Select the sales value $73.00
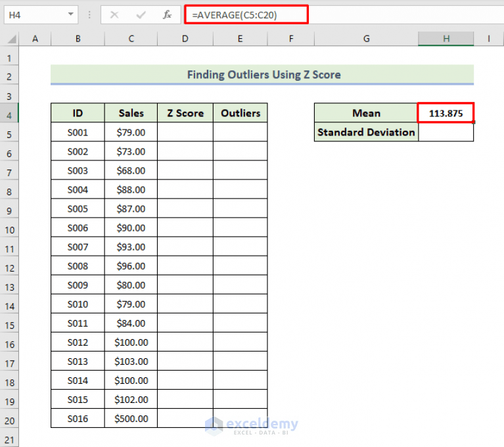Viewport: 504px width, 447px height. pos(131,151)
